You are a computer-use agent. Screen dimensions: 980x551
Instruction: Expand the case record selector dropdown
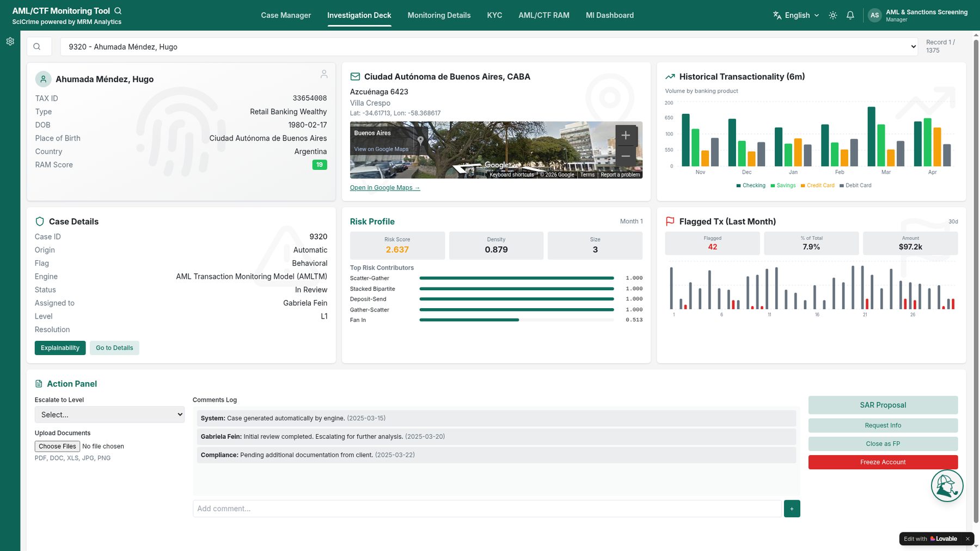(489, 47)
